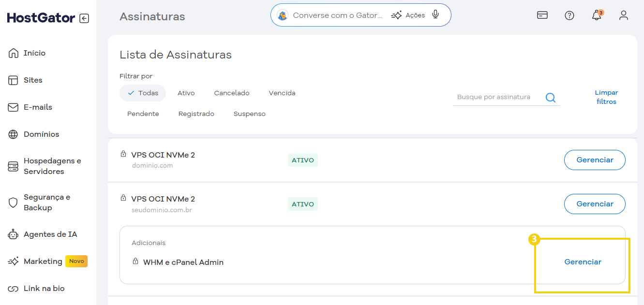Screen dimensions: 644x305
Task: Open the help question mark icon
Action: click(569, 15)
